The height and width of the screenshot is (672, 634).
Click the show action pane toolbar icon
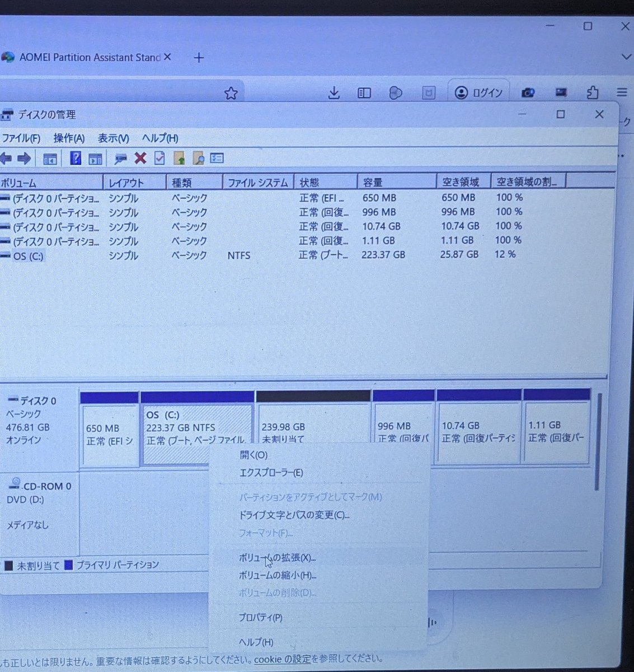click(x=95, y=158)
